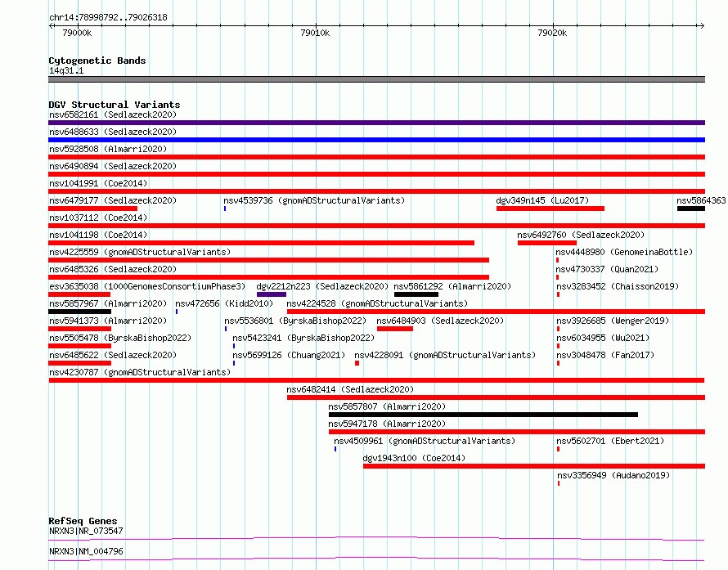Open nsv3048478 (Fan2017) label
The height and width of the screenshot is (570, 728).
[x=605, y=355]
